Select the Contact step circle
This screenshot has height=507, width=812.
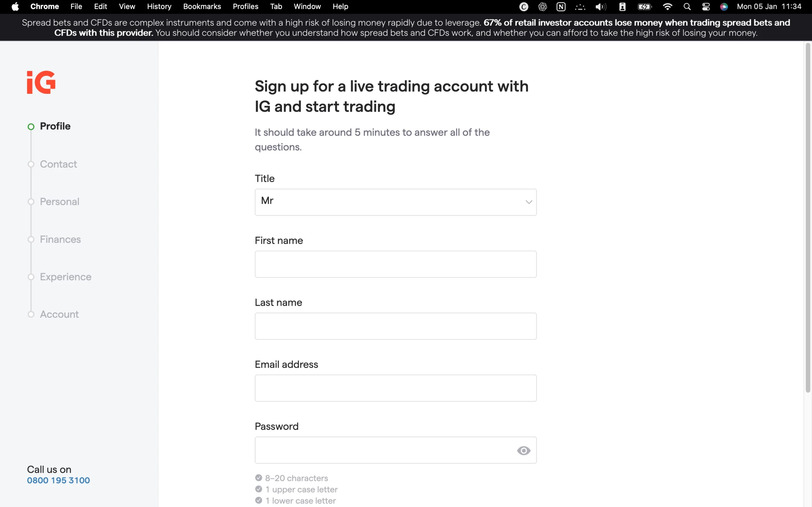point(30,164)
